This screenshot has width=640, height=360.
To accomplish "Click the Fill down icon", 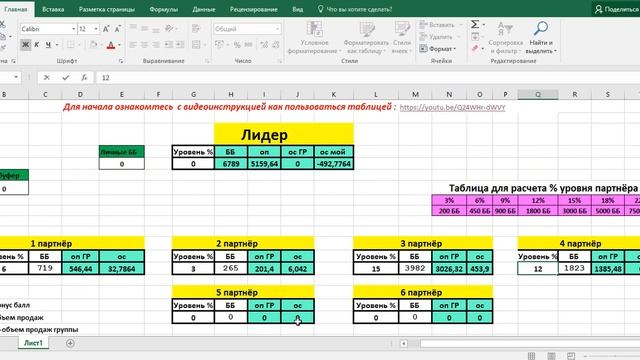I will [475, 37].
